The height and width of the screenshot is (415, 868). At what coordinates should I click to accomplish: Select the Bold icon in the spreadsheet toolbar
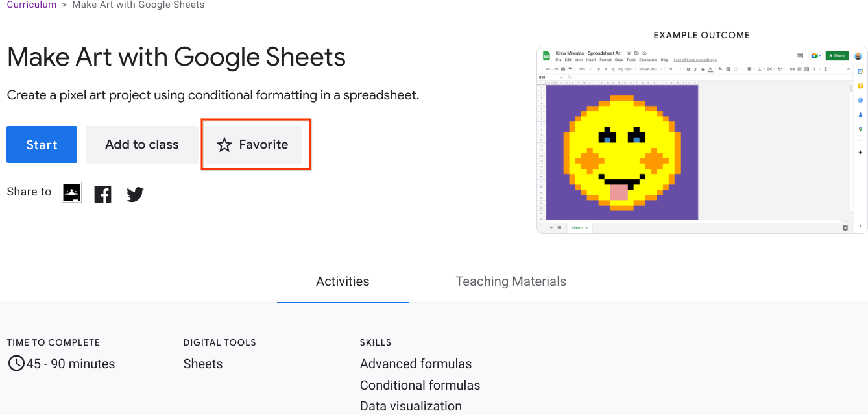688,69
